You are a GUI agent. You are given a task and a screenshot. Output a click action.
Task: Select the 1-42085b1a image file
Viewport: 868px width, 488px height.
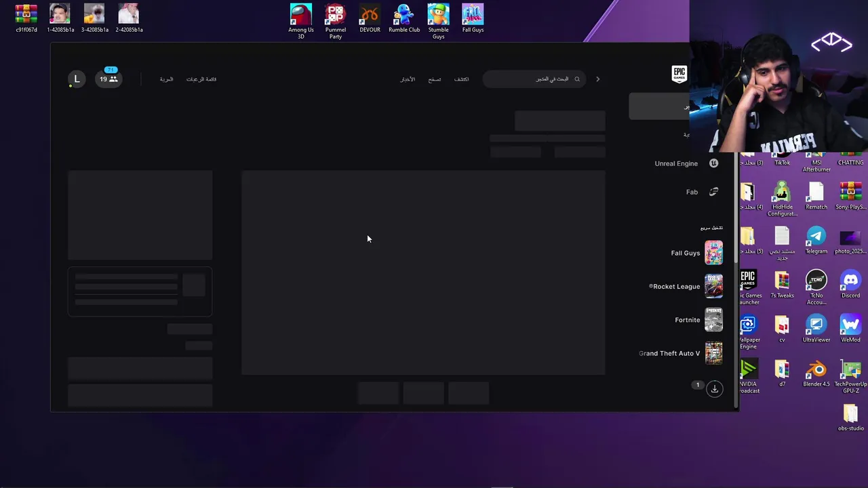[60, 18]
